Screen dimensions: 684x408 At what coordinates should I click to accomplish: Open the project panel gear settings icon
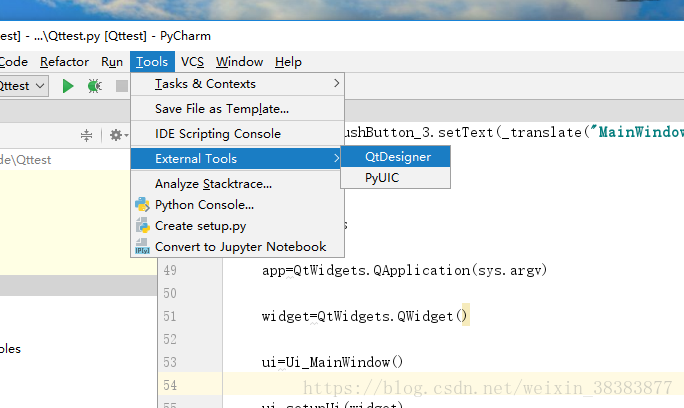pos(119,135)
